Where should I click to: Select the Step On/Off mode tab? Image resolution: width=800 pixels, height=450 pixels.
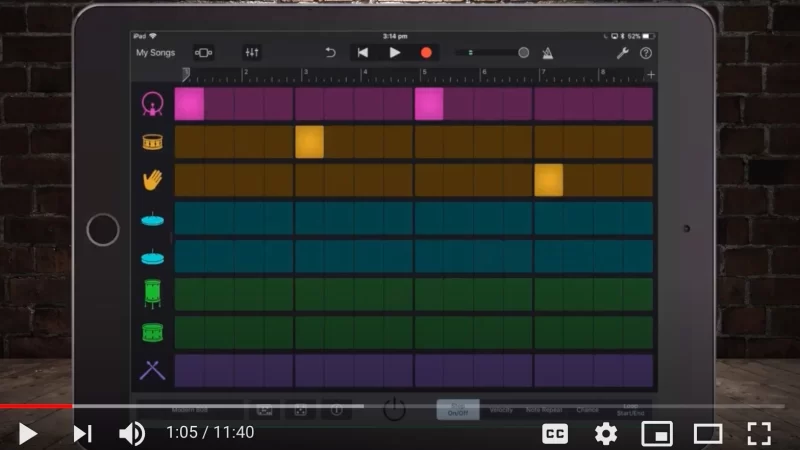click(x=457, y=409)
